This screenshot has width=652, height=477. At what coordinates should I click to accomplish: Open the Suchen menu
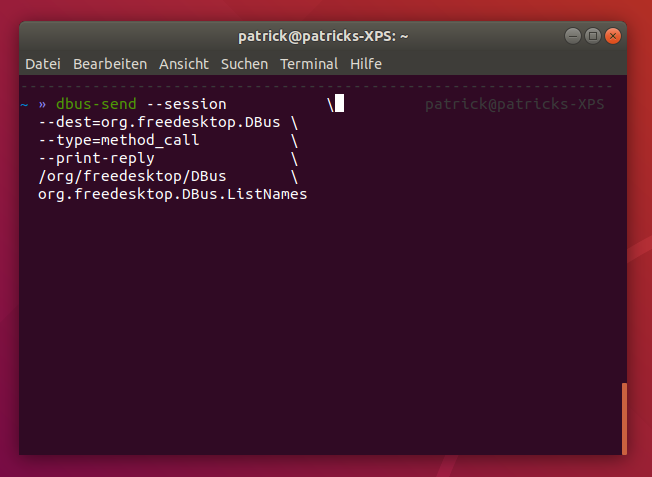coord(244,64)
